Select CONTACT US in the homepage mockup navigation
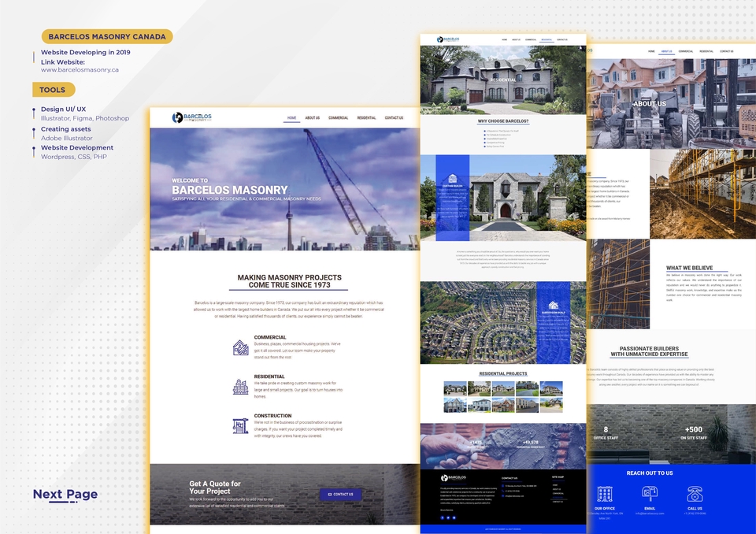Screen dimensions: 756x534 pyautogui.click(x=394, y=117)
